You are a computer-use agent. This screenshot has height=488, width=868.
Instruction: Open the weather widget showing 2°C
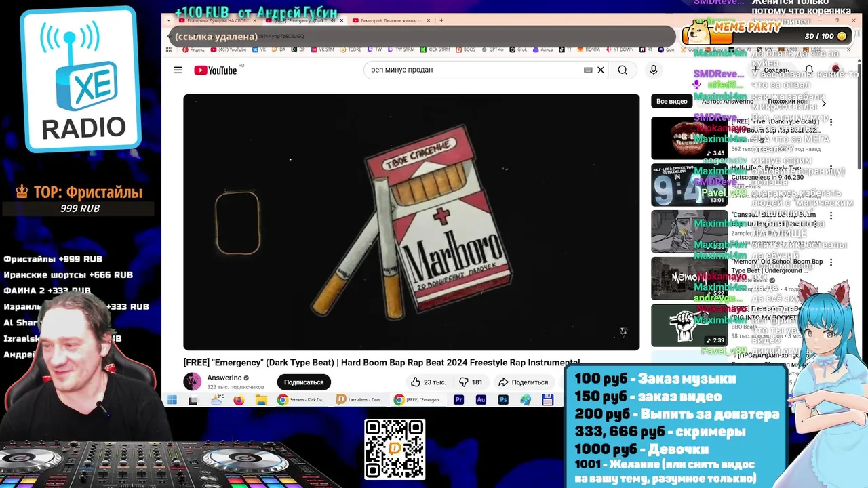(217, 400)
